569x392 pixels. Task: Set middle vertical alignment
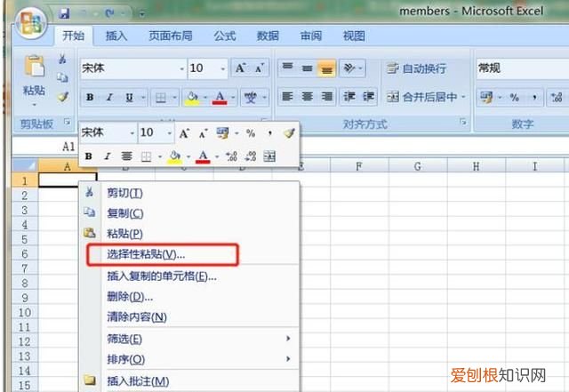pyautogui.click(x=307, y=68)
